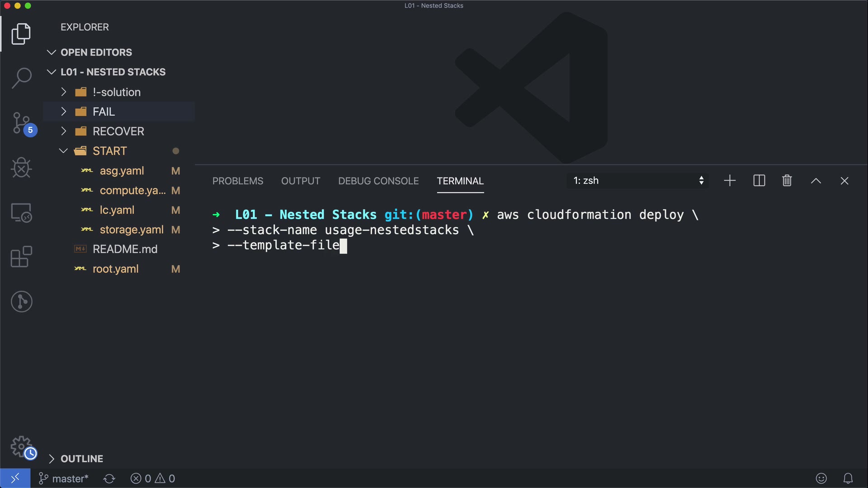Click master* branch in status bar

[x=64, y=479]
